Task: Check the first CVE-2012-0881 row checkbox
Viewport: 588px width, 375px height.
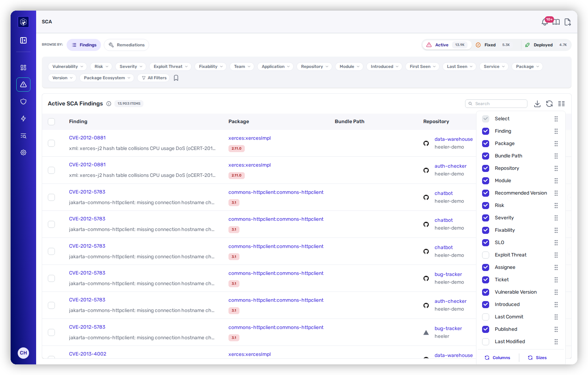Action: click(x=51, y=143)
